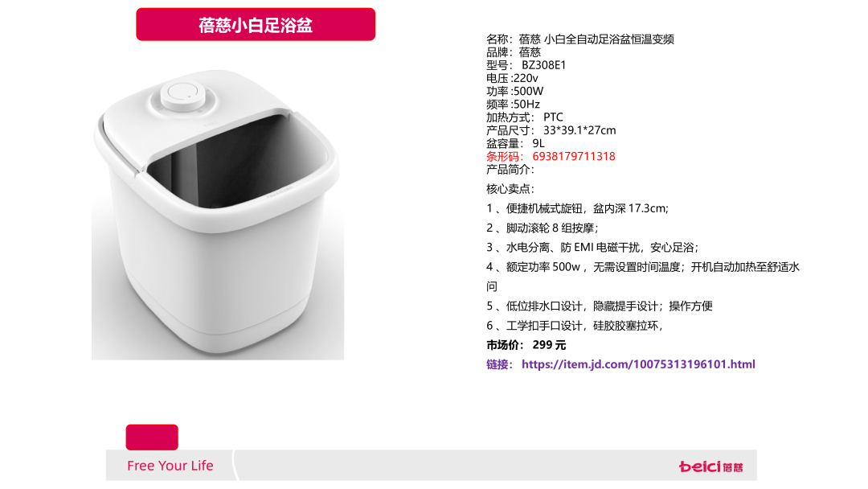Click the rotary knob on the foot bath
This screenshot has width=868, height=489.
click(183, 95)
